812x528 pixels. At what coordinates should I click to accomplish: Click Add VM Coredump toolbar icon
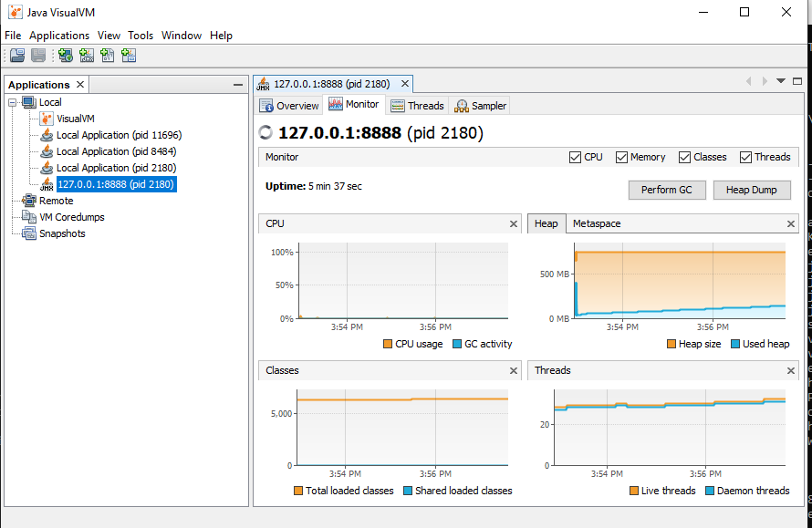click(107, 56)
